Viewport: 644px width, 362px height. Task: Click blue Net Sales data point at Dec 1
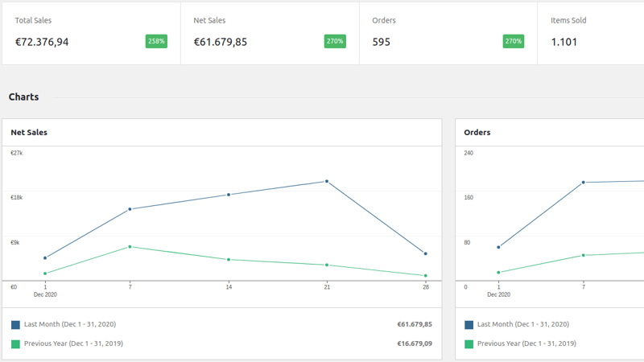point(45,257)
